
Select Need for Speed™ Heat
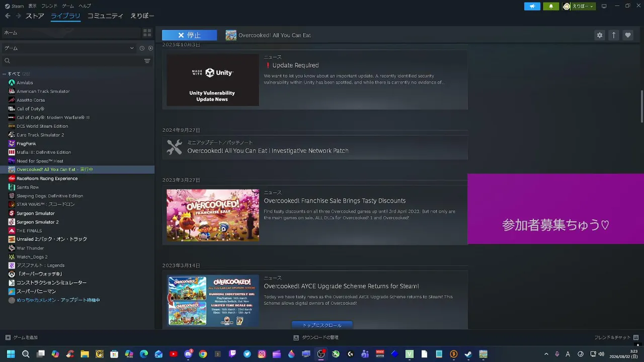coord(40,161)
